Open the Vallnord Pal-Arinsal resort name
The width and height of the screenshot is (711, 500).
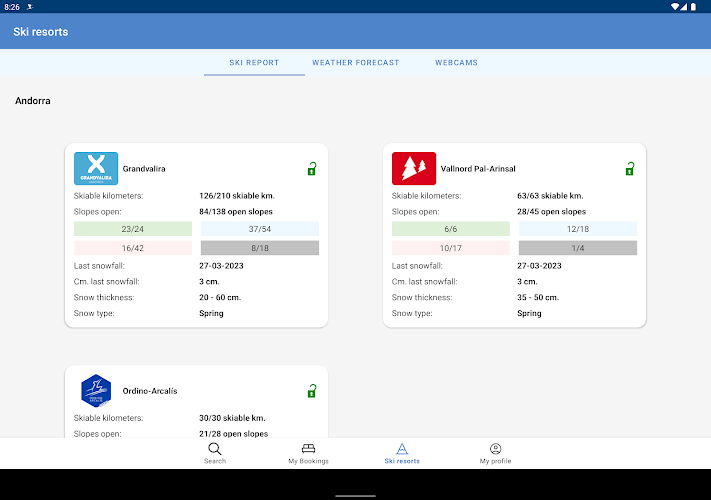click(x=478, y=169)
